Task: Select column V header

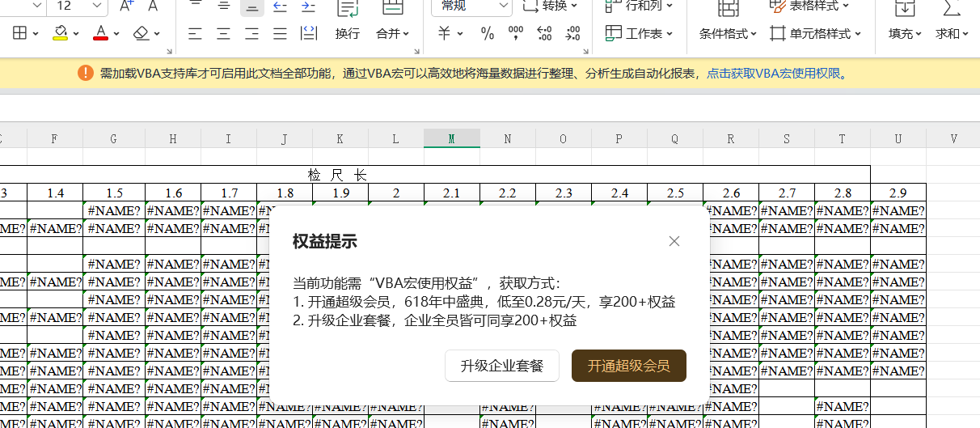Action: coord(953,138)
